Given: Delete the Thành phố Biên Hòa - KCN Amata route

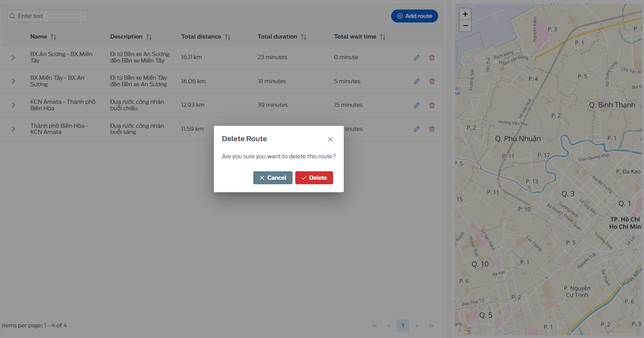Looking at the screenshot, I should coord(432,129).
